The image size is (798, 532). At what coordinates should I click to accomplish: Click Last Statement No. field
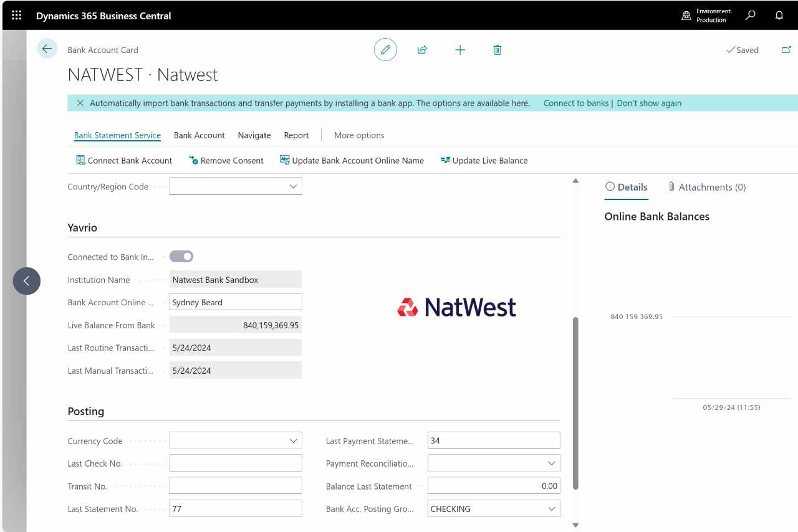(236, 509)
